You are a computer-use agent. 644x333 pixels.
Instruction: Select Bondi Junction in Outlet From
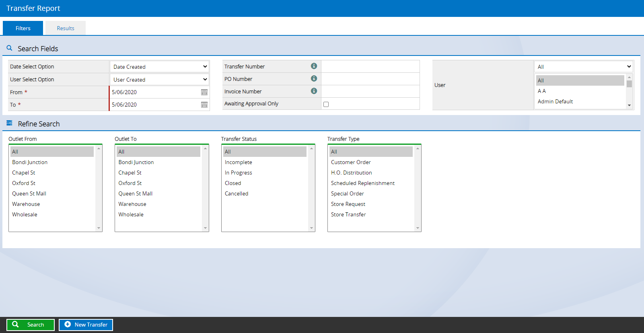coord(52,162)
